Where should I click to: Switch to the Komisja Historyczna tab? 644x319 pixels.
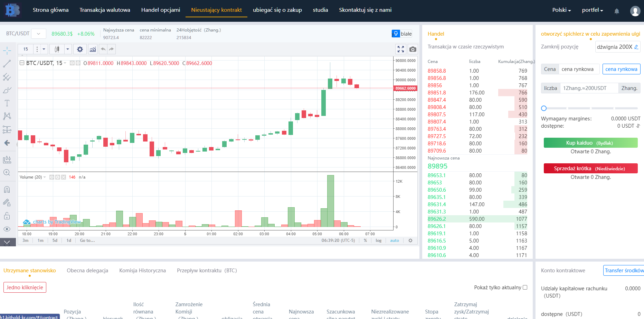pyautogui.click(x=142, y=271)
